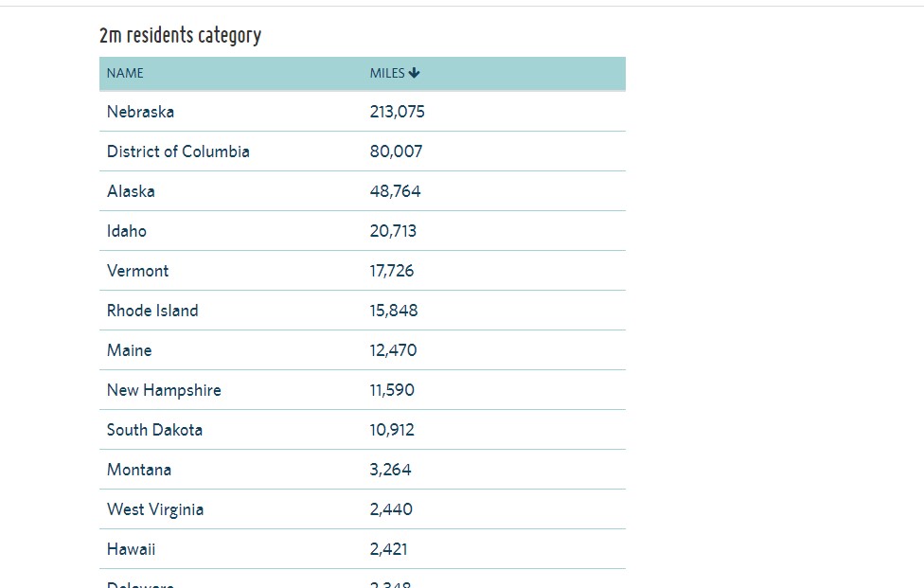Click Alaska's 48,764 miles cell
The width and height of the screenshot is (924, 588).
[396, 191]
